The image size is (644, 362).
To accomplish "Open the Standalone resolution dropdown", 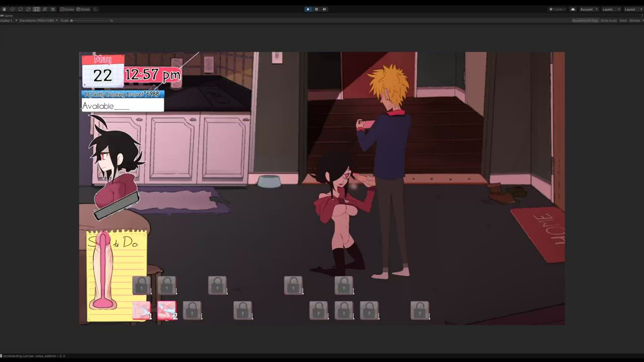I will coord(38,21).
